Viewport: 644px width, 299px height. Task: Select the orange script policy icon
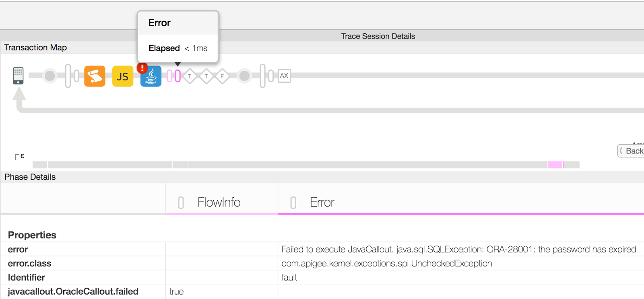coord(95,76)
